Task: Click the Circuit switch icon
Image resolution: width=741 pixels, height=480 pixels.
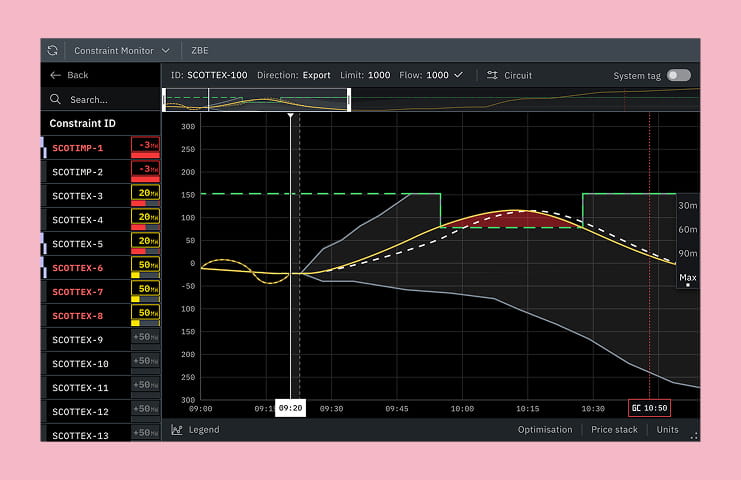Action: (492, 75)
